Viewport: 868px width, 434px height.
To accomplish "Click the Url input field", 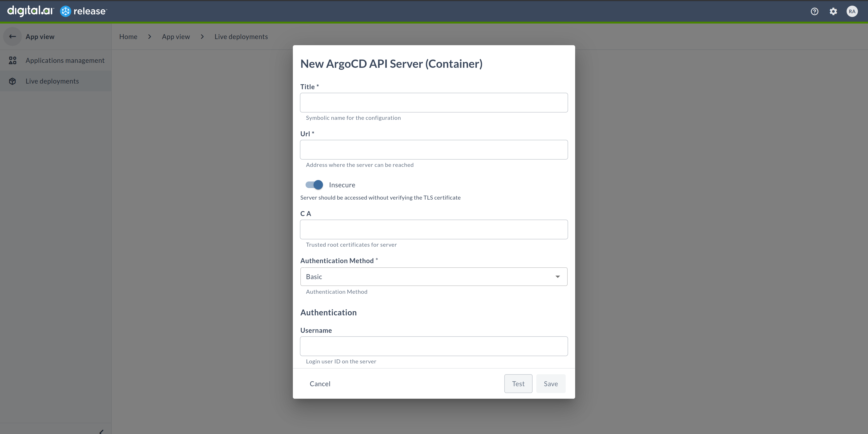I will coord(434,149).
